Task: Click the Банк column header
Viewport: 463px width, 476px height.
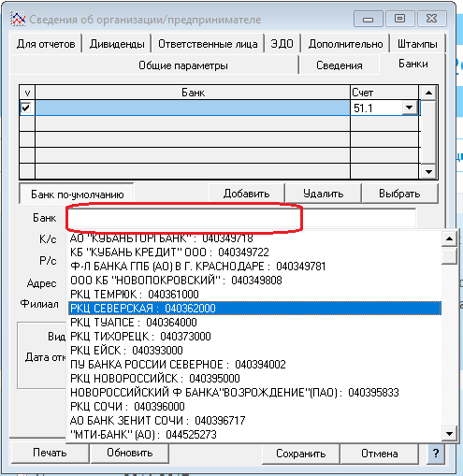Action: click(193, 93)
